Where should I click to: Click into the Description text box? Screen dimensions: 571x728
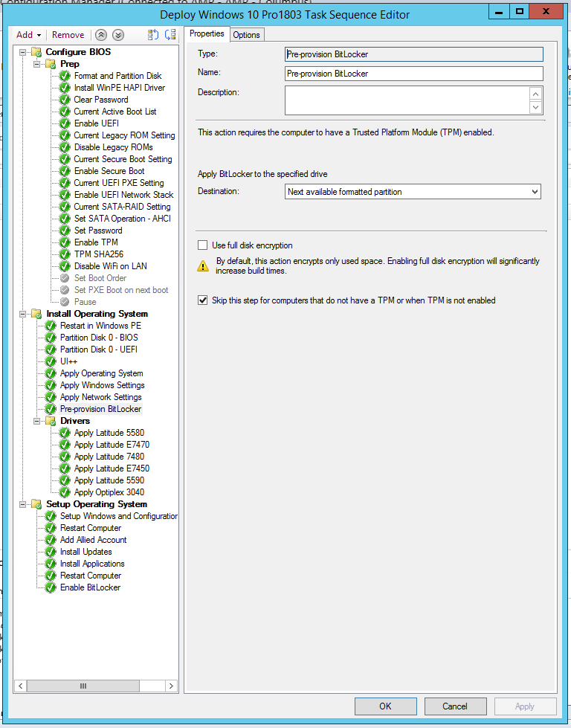(x=407, y=100)
